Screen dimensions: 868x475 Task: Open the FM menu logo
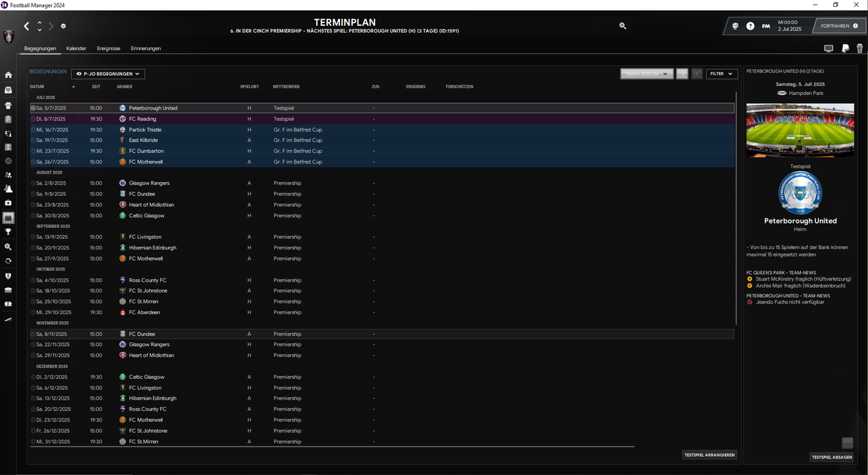coord(766,26)
